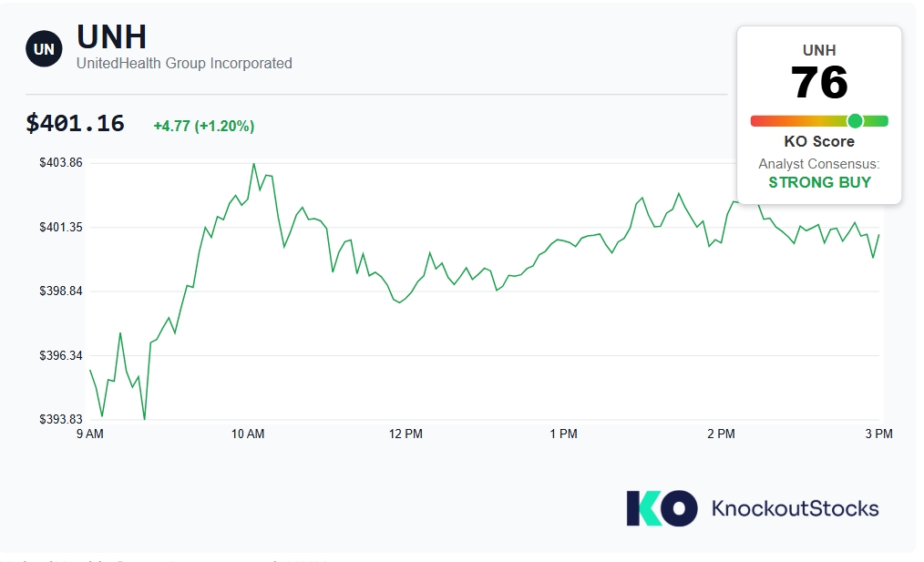Click the KO Score label
The image size is (924, 562).
(x=819, y=141)
